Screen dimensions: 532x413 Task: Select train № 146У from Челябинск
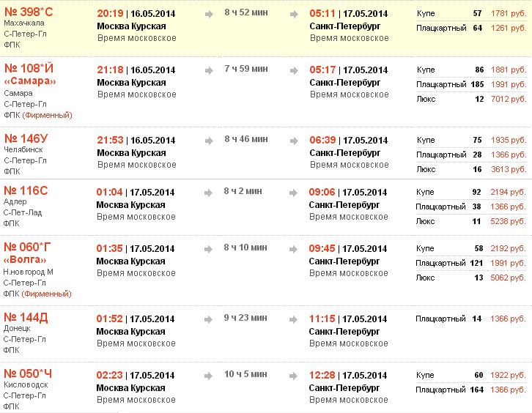click(x=26, y=138)
